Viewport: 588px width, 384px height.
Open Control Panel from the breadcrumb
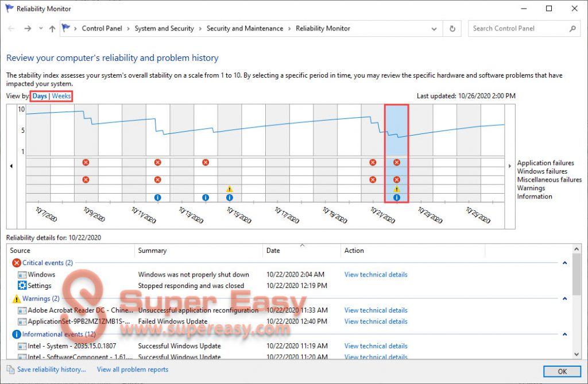point(102,28)
